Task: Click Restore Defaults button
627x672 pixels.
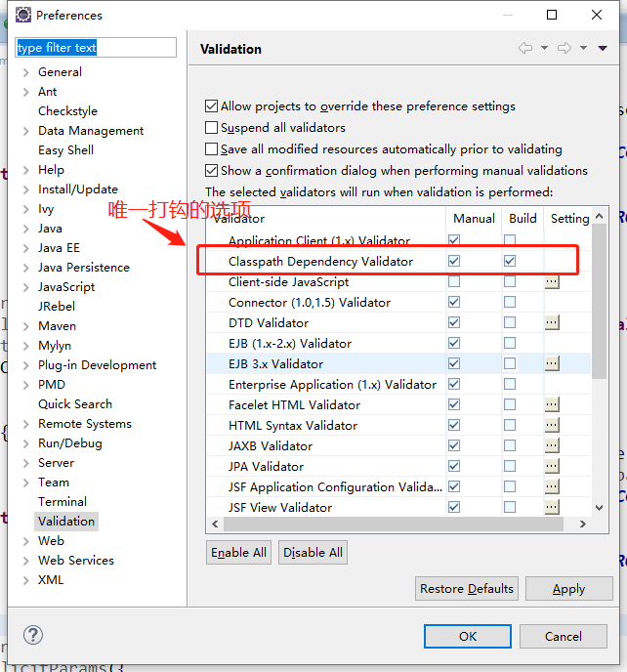Action: [466, 588]
